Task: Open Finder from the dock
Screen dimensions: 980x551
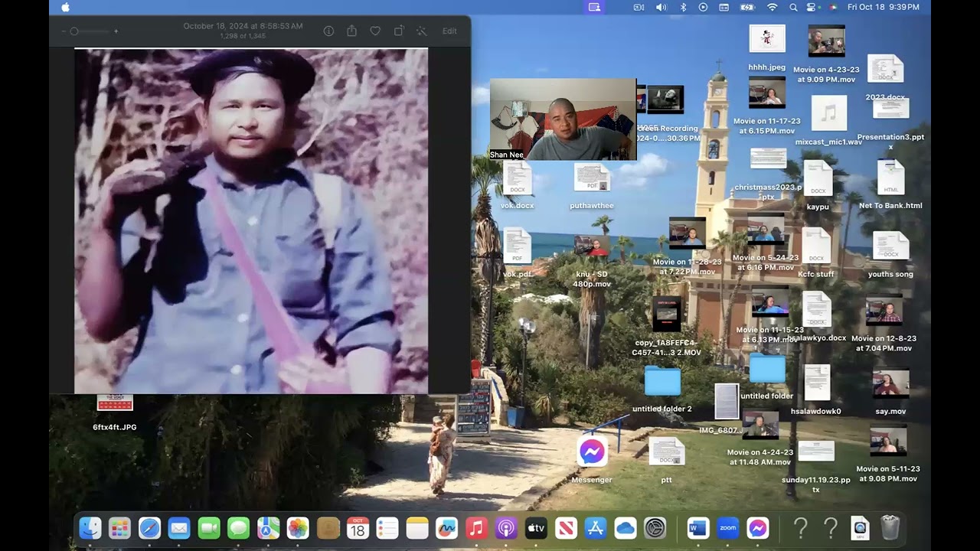Action: click(x=90, y=528)
